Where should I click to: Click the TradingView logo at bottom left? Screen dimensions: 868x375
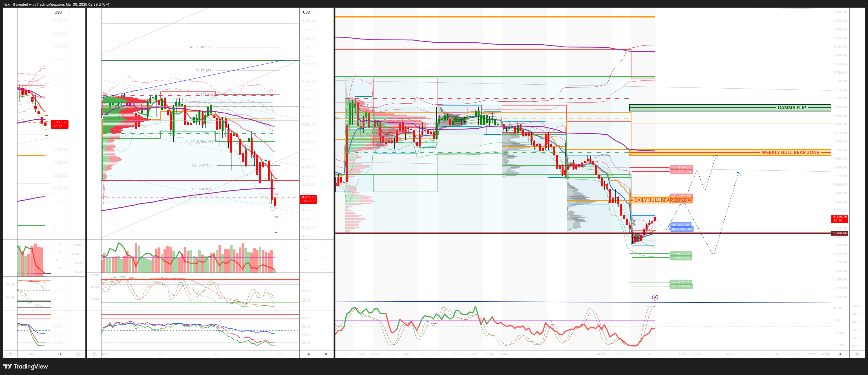pos(26,367)
